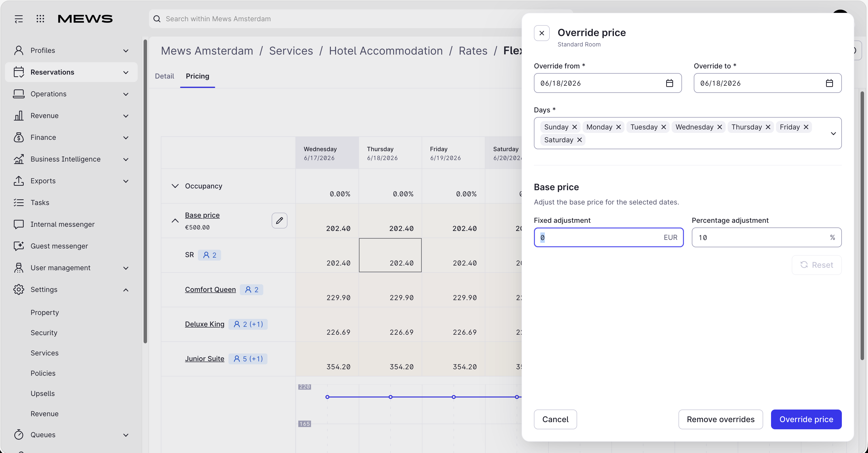The width and height of the screenshot is (868, 453).
Task: Collapse the sidebar with the hamburger icon
Action: tap(19, 19)
